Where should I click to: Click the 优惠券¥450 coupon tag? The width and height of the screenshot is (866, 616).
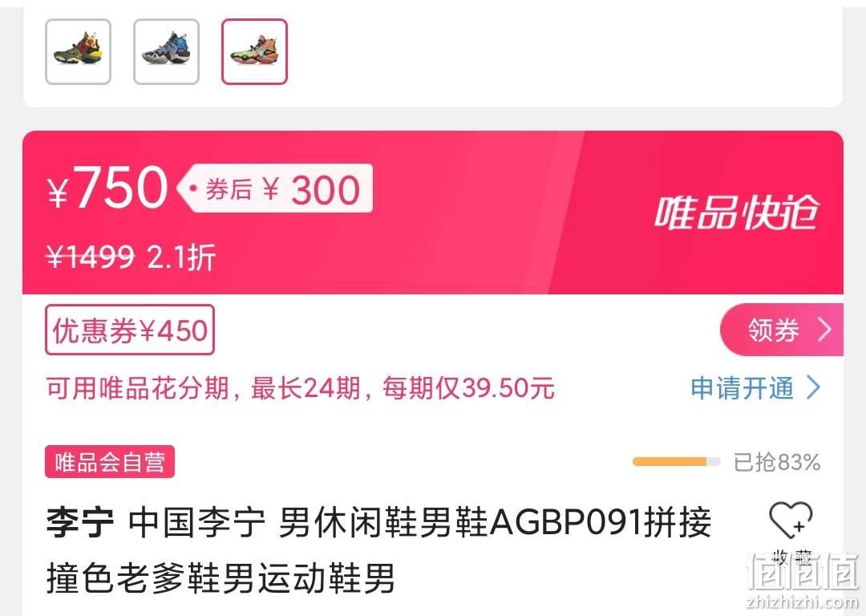click(x=130, y=330)
